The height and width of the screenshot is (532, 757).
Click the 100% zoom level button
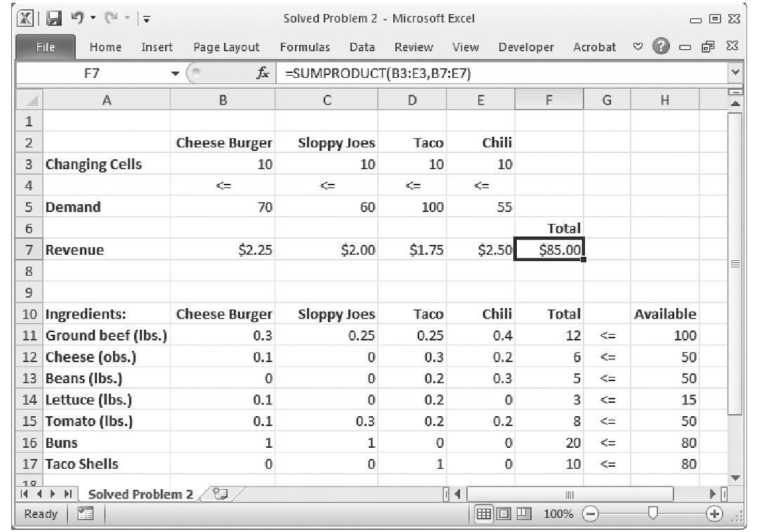[559, 514]
